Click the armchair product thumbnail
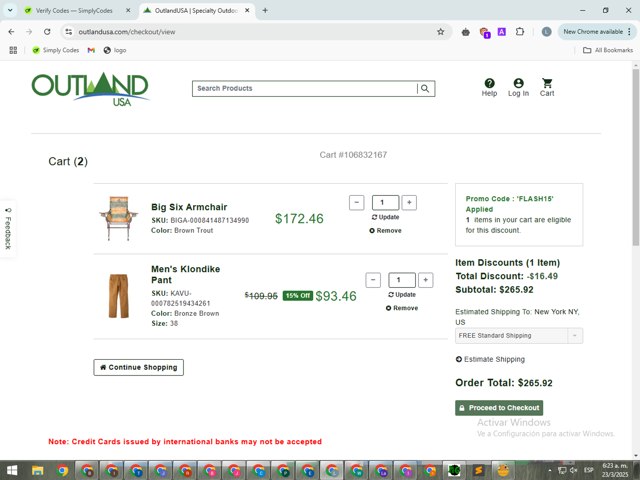The width and height of the screenshot is (640, 480). (x=118, y=218)
